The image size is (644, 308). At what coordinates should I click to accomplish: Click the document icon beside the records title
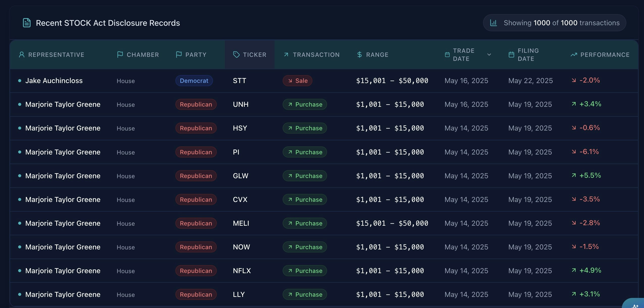tap(27, 23)
